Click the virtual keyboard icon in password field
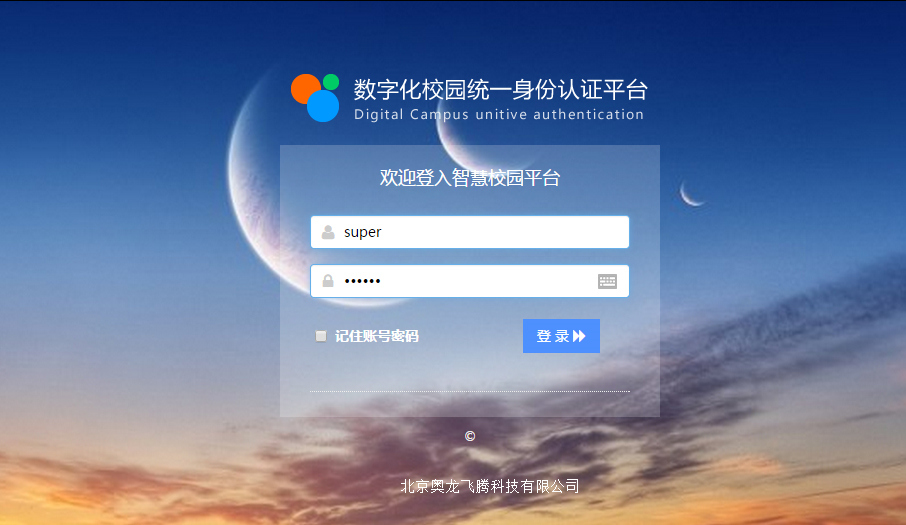Screen dimensions: 906x525 607,281
